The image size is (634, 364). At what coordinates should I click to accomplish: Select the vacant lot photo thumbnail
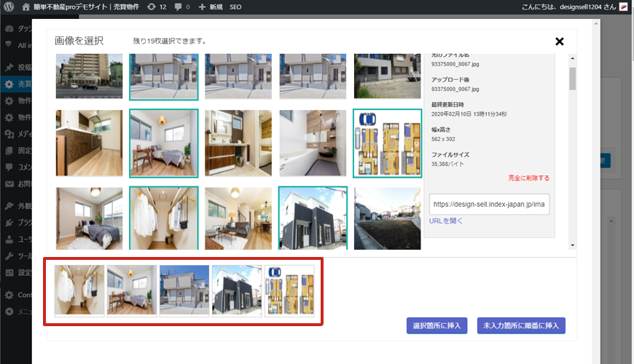click(x=387, y=218)
